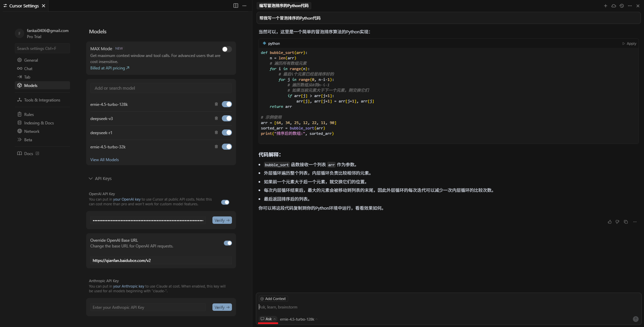
Task: Delete the deepseek-r1 model
Action: pos(216,132)
